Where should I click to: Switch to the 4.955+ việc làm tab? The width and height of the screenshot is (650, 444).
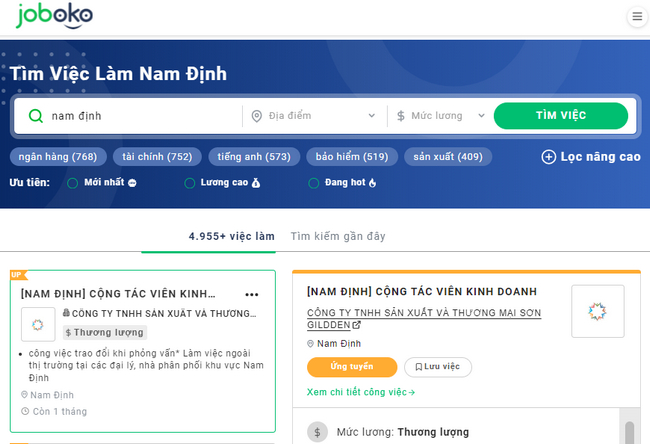[x=231, y=236]
